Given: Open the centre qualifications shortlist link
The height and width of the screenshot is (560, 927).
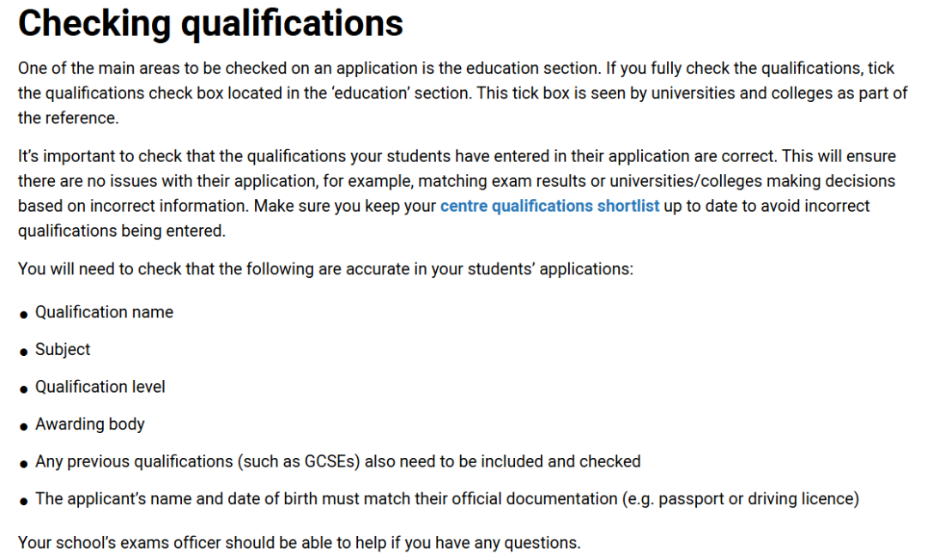Looking at the screenshot, I should (x=549, y=207).
